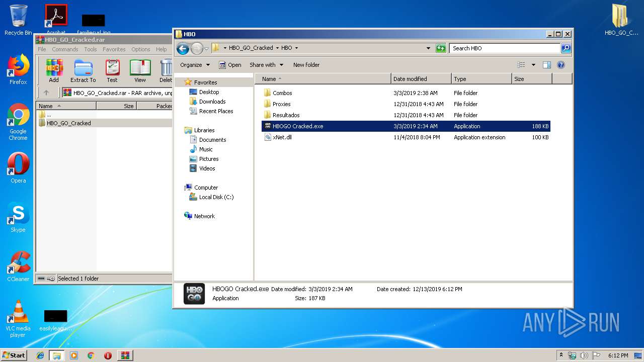Screen dimensions: 644x362
Task: Expand HBO_GO_Cracked breadcrumb arrow
Action: [277, 48]
